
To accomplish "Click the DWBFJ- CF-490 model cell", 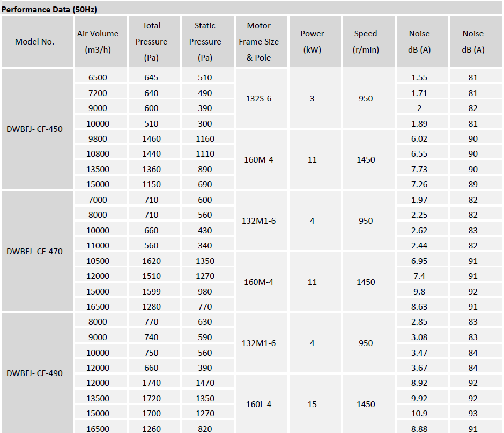I will pos(35,373).
